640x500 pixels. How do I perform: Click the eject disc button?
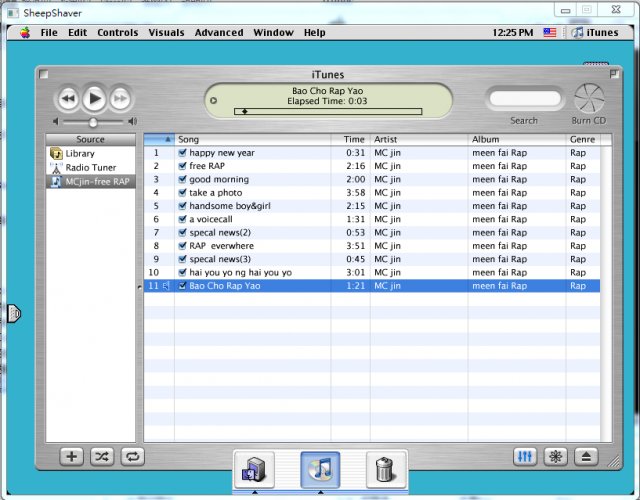point(586,456)
